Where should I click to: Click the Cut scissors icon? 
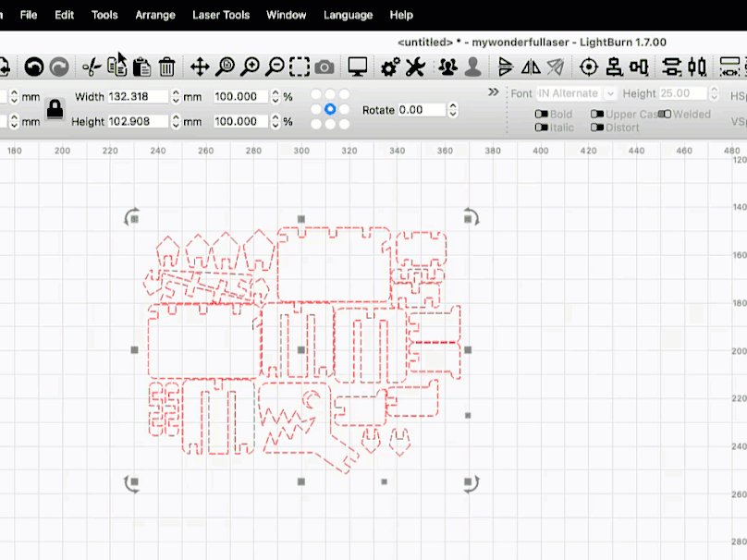tap(91, 67)
